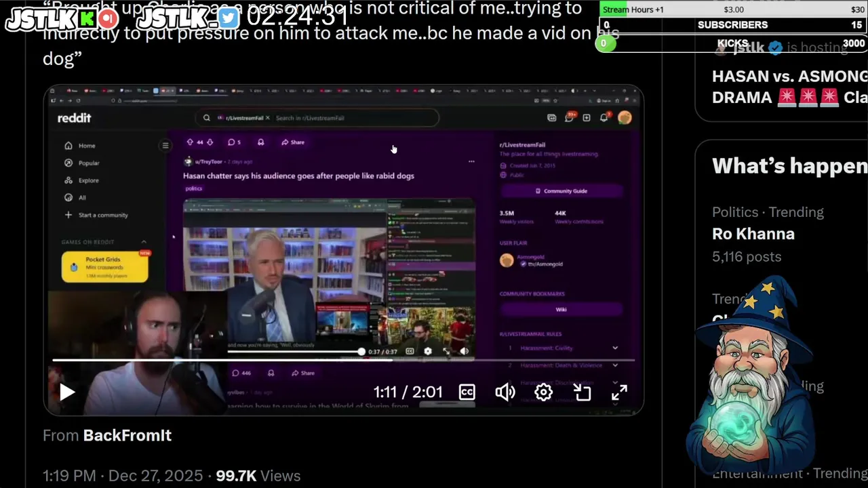Click the Stream Hours +1 goal bar

pos(734,9)
